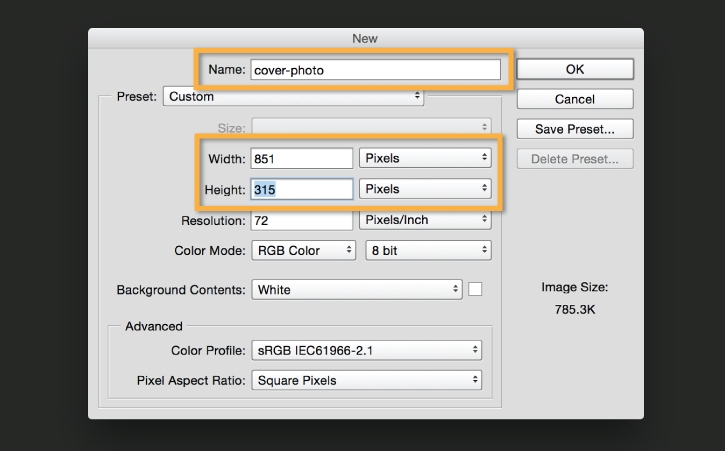The height and width of the screenshot is (451, 725).
Task: Open the Preset Custom dropdown
Action: point(293,97)
